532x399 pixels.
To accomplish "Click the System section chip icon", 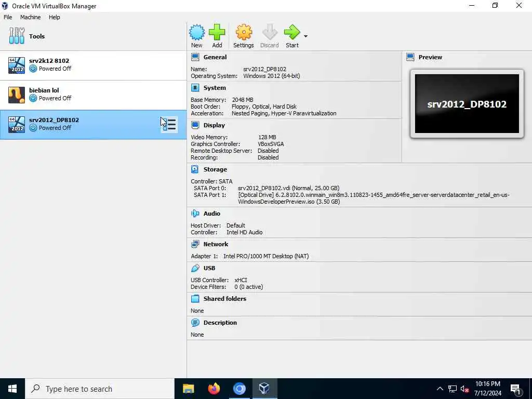I will pos(195,88).
